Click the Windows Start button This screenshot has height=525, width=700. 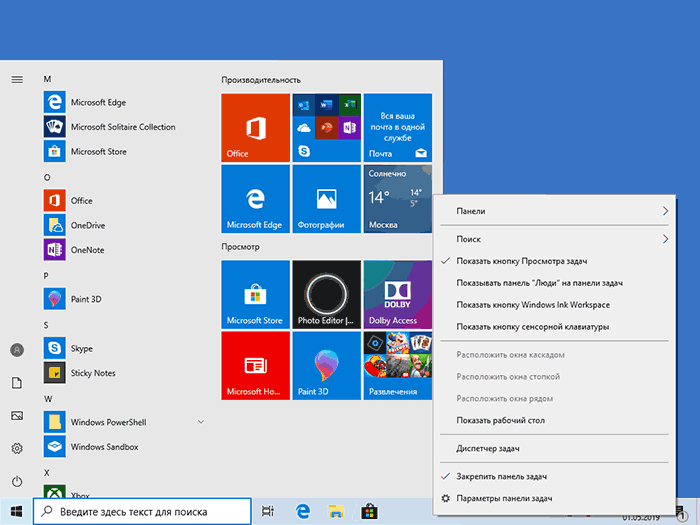pos(16,511)
